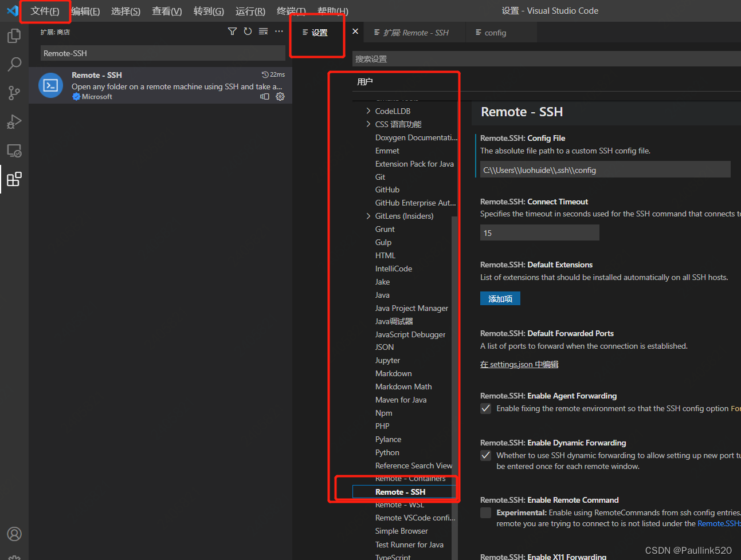The width and height of the screenshot is (741, 560).
Task: Open extensions panel more actions ellipsis
Action: tap(279, 31)
